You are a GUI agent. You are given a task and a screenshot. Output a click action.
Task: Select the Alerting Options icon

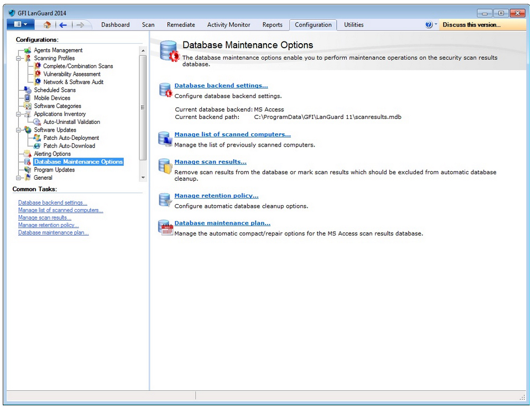tap(28, 154)
